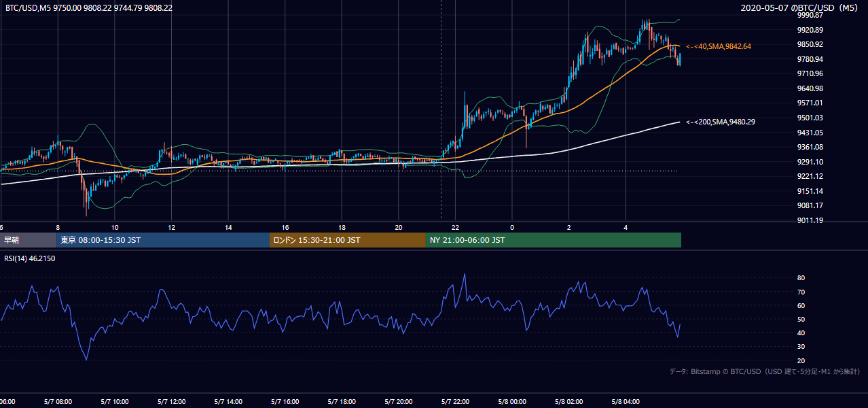Click the NY 21:00-06:00 JST session bar
The width and height of the screenshot is (868, 408).
554,240
